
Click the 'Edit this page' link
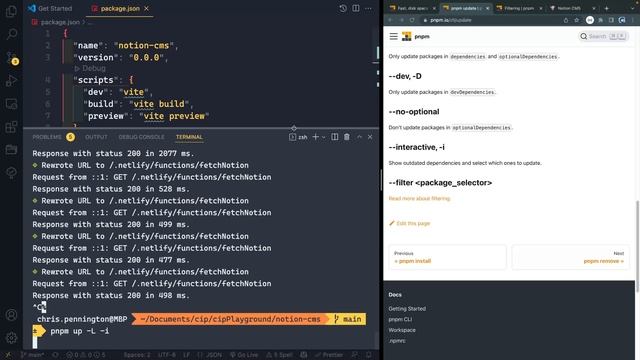409,223
